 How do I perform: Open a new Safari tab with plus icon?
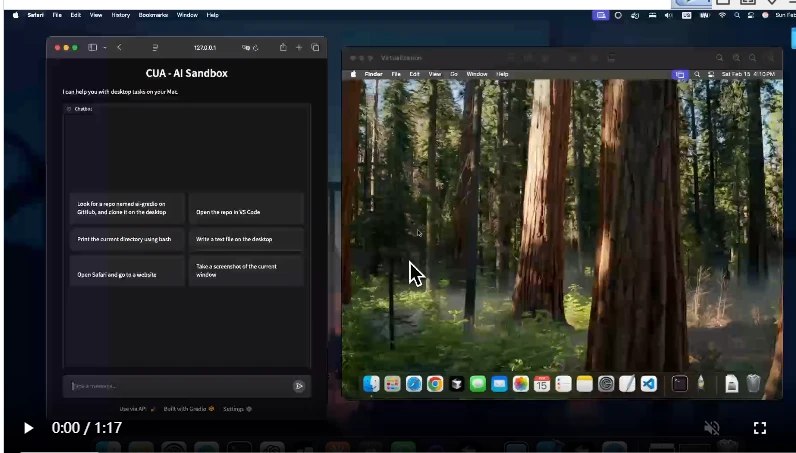pyautogui.click(x=299, y=47)
